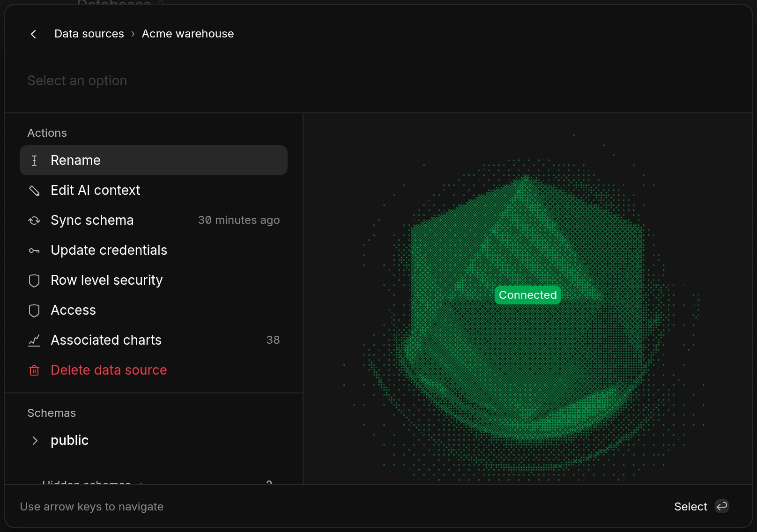Choose Delete data source
This screenshot has width=757, height=532.
tap(154, 370)
